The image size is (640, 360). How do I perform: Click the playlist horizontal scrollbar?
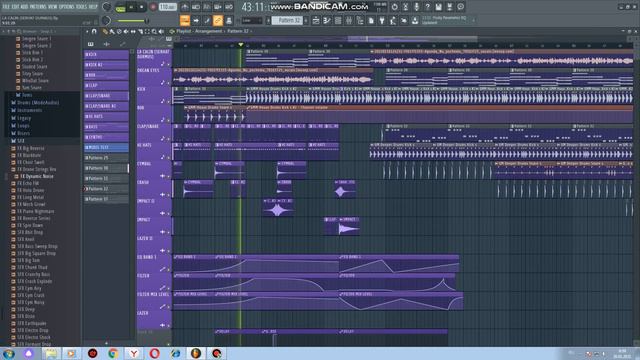pos(412,39)
